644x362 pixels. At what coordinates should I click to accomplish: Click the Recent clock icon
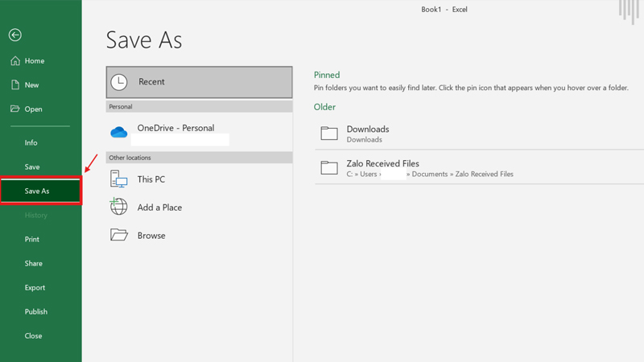119,82
